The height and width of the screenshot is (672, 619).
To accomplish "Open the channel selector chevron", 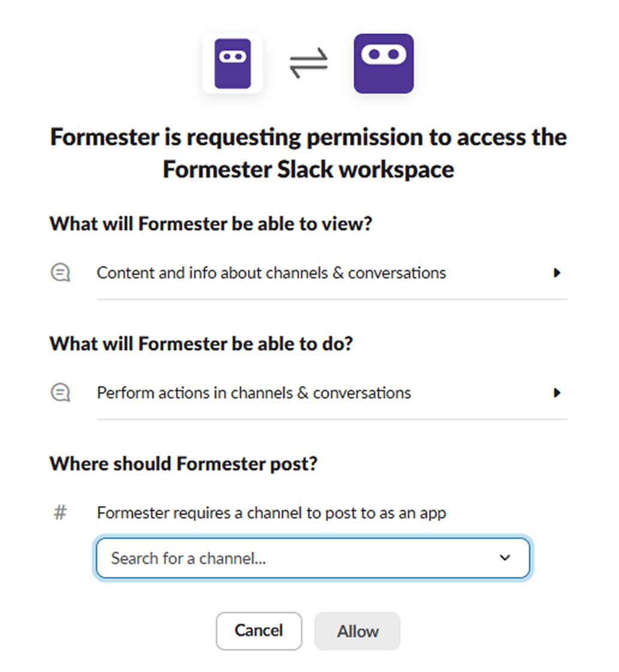I will pos(504,558).
